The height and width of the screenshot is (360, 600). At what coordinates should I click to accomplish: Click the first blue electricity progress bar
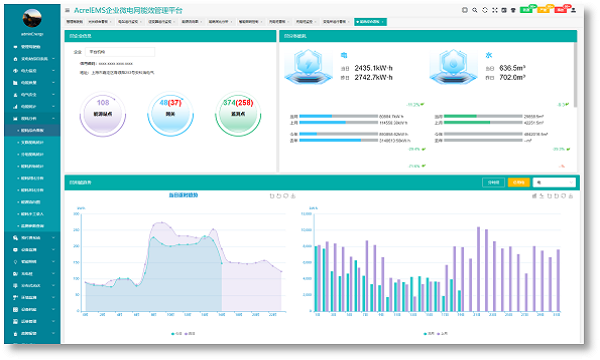pos(339,116)
